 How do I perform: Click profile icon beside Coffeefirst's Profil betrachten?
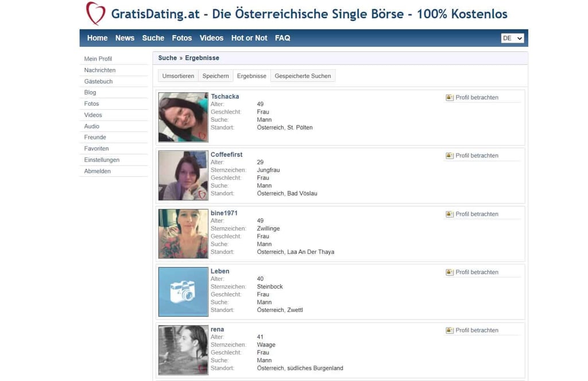pyautogui.click(x=450, y=156)
